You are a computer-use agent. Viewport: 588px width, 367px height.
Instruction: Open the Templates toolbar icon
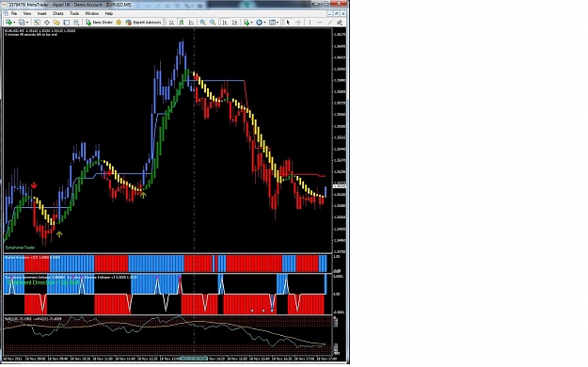[x=272, y=23]
